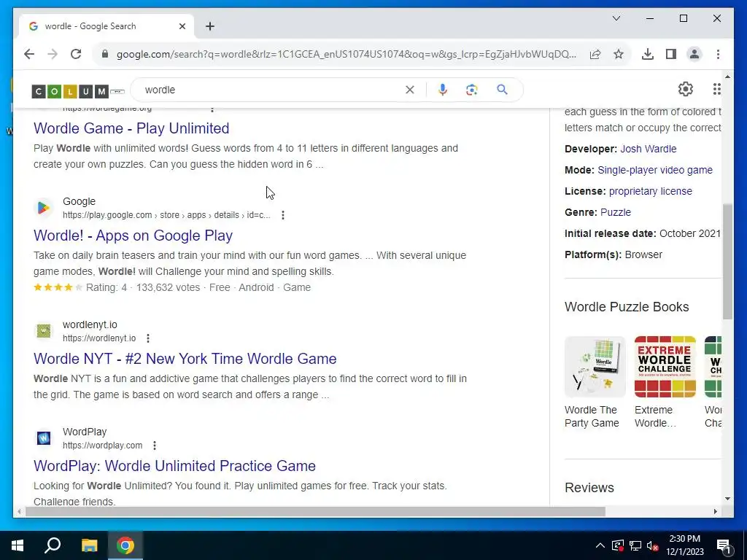The height and width of the screenshot is (560, 747).
Task: Open the Josh Wardle developer link
Action: point(648,149)
